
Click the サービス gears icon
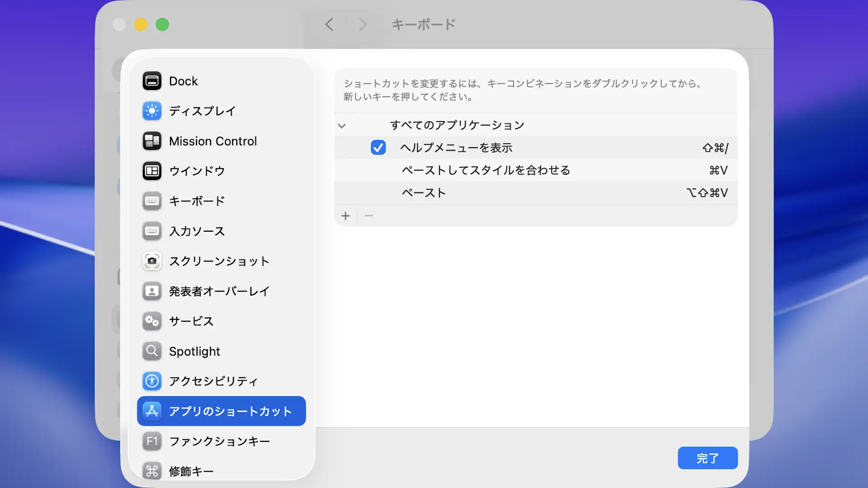pos(152,321)
